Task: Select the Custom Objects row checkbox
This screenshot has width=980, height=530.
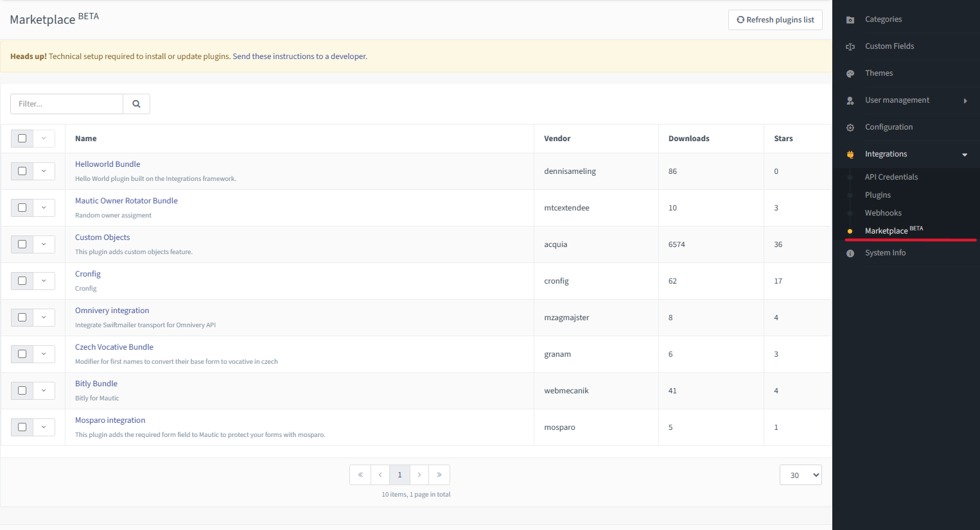Action: pos(22,244)
